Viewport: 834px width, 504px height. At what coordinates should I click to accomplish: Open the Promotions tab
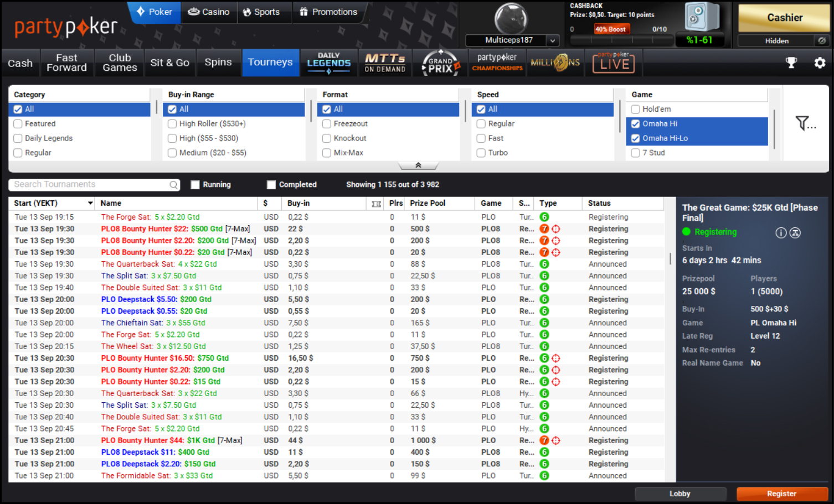click(x=328, y=12)
